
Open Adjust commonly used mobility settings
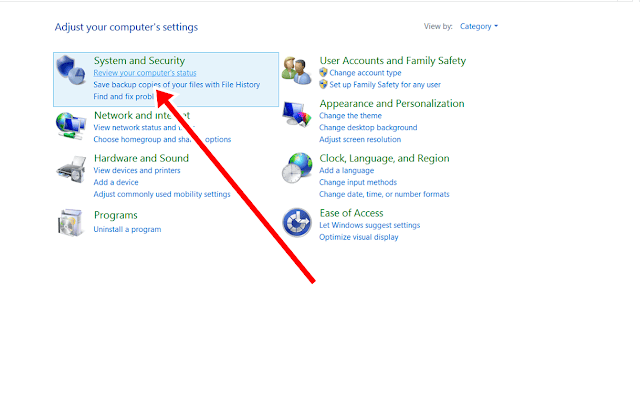[162, 194]
